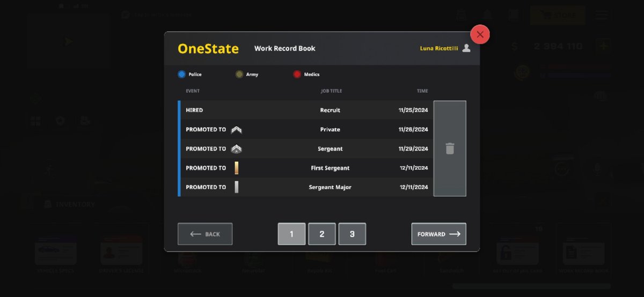
Task: Click the Private job title
Action: click(x=330, y=129)
